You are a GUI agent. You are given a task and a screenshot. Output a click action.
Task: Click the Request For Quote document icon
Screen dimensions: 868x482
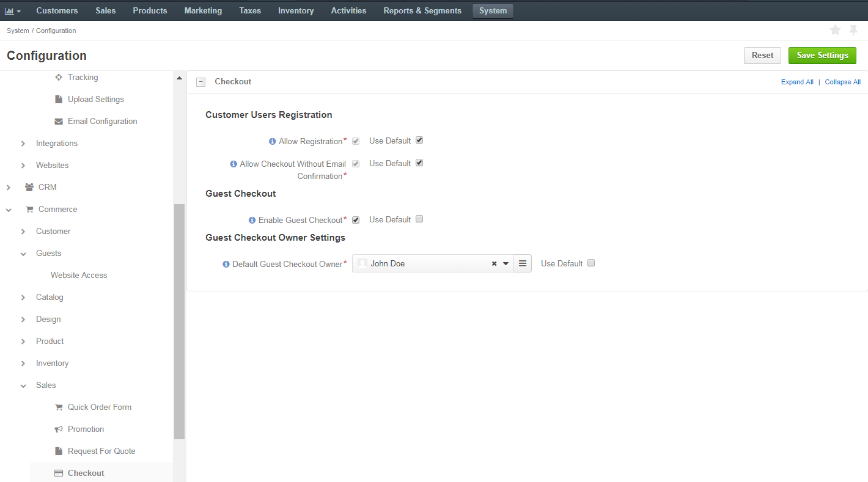(x=59, y=451)
